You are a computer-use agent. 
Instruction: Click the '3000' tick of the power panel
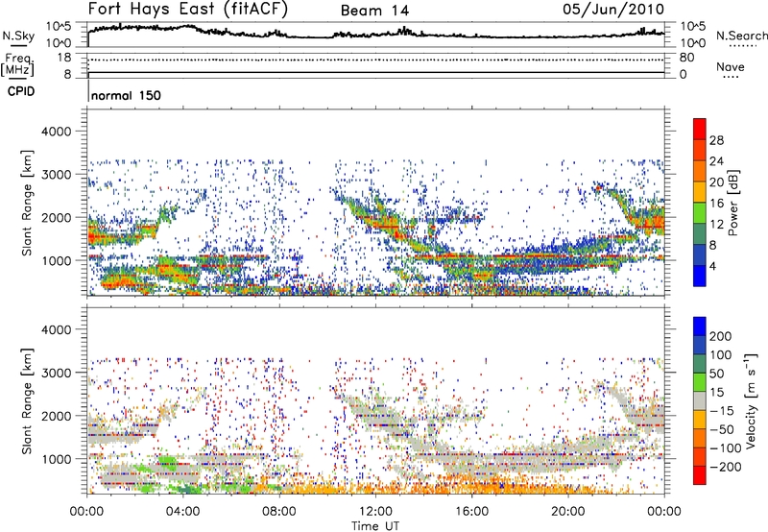(57, 175)
